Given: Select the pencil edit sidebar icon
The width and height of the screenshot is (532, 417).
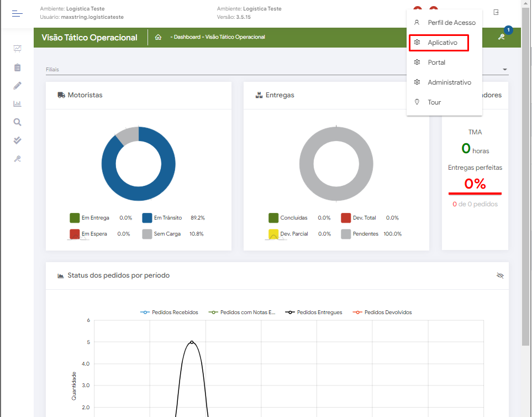Looking at the screenshot, I should [x=18, y=86].
